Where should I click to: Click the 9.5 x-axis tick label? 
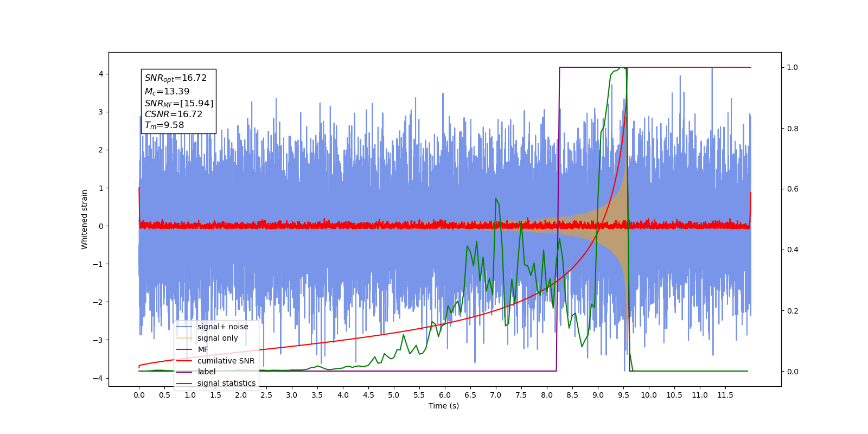pyautogui.click(x=623, y=395)
